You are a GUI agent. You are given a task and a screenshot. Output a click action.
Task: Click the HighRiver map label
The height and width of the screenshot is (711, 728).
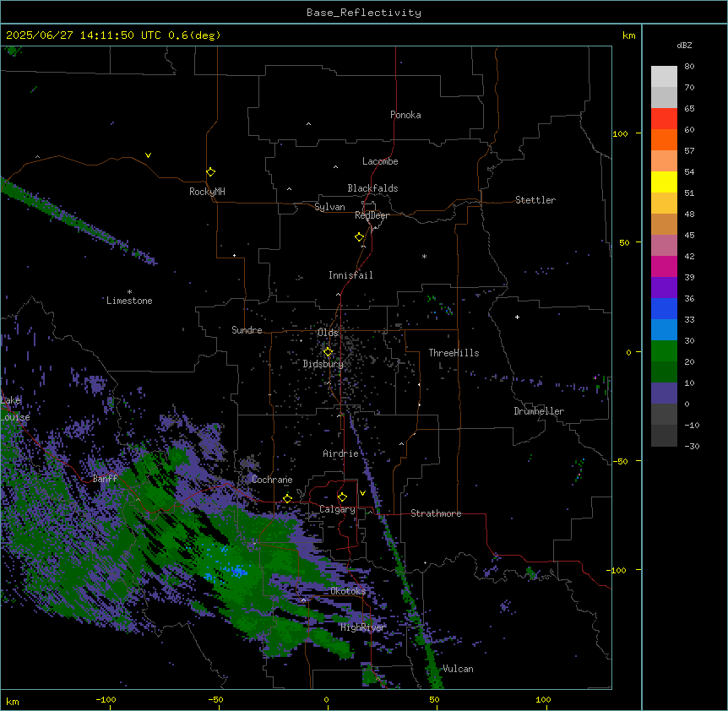(x=363, y=627)
